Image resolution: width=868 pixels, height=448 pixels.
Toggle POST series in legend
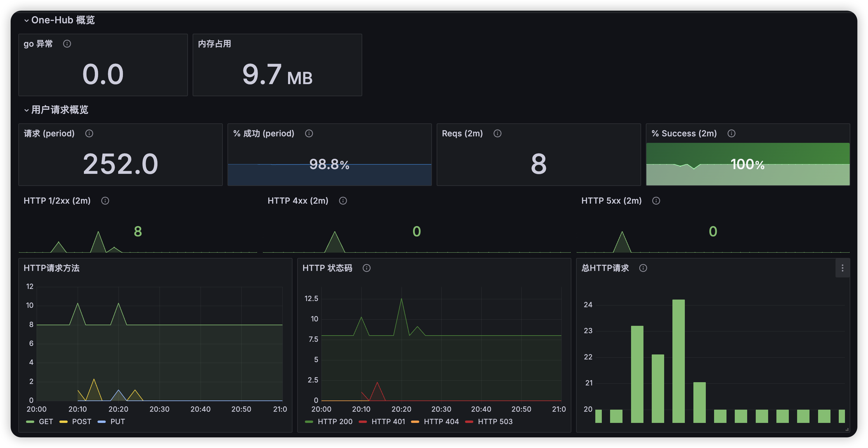click(x=82, y=421)
